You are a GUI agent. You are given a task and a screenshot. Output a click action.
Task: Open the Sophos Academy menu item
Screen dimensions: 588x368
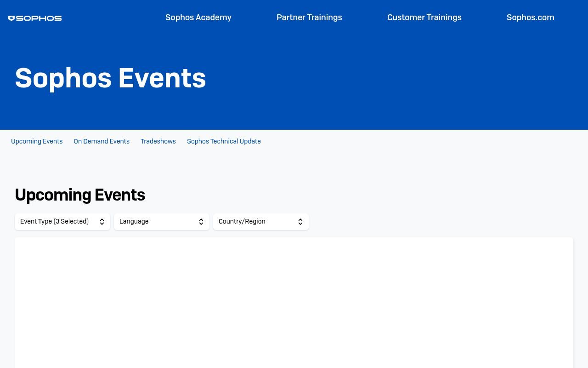(x=198, y=17)
